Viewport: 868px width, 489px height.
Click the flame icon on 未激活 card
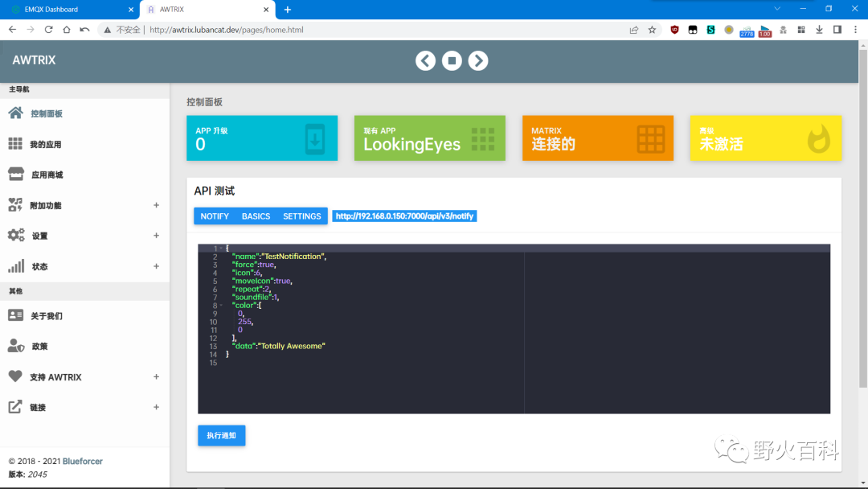pos(819,138)
